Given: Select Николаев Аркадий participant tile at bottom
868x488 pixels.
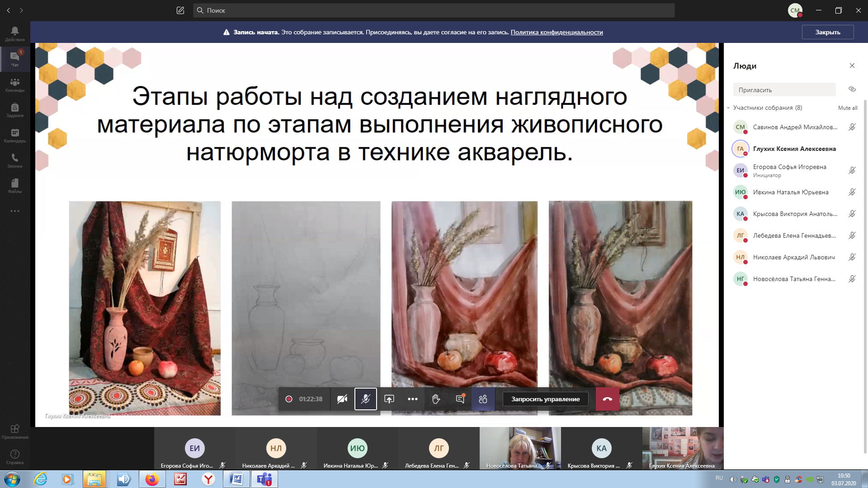Looking at the screenshot, I should click(x=276, y=448).
